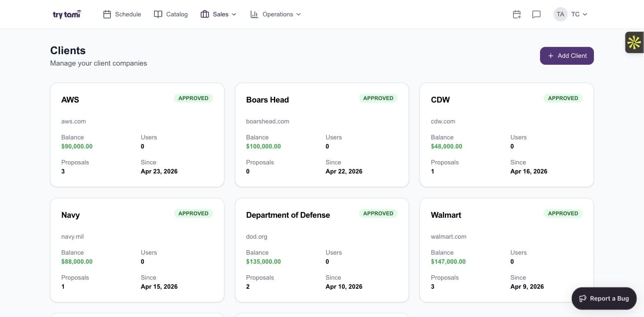The image size is (644, 317).
Task: Open the Schedule menu item
Action: point(122,14)
